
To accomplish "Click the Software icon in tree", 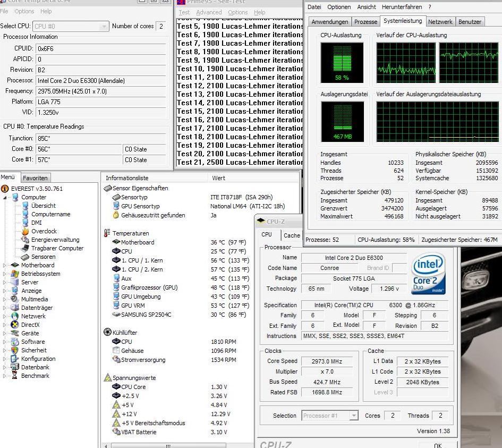I will tap(15, 342).
